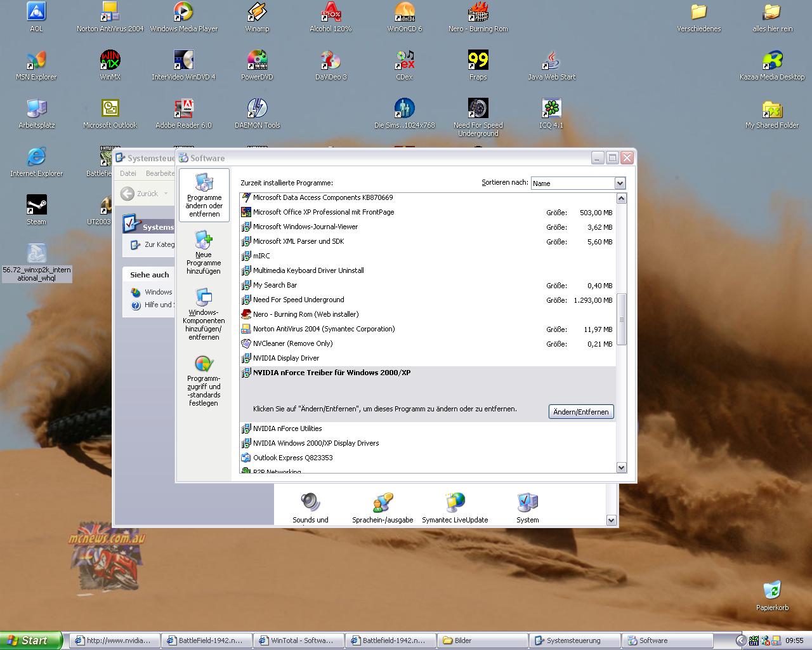Select InterVideo WinDVD 4 desktop icon
The height and width of the screenshot is (650, 812).
pos(183,65)
